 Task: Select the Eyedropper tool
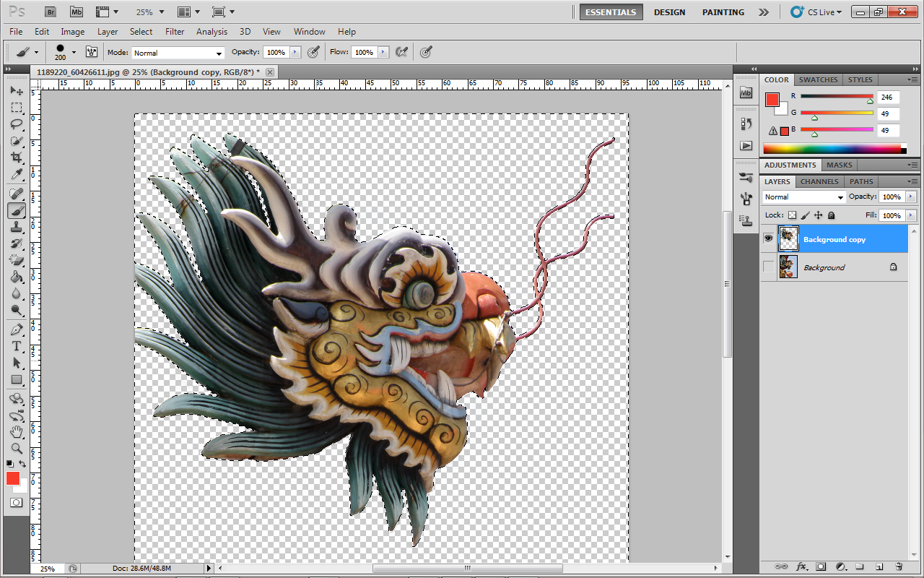point(17,175)
